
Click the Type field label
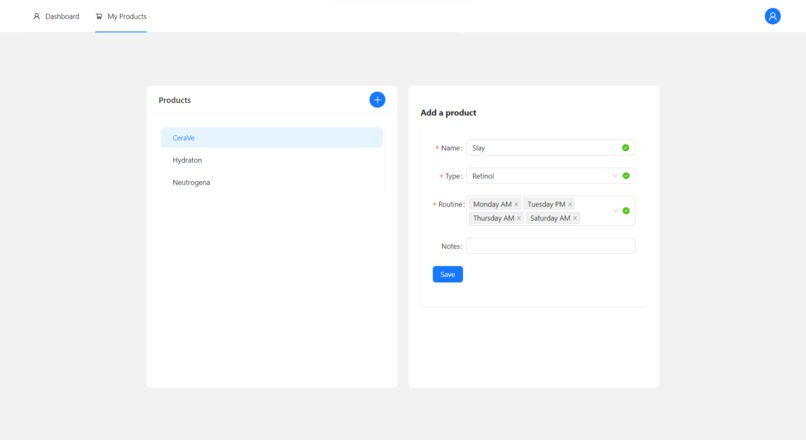point(453,176)
